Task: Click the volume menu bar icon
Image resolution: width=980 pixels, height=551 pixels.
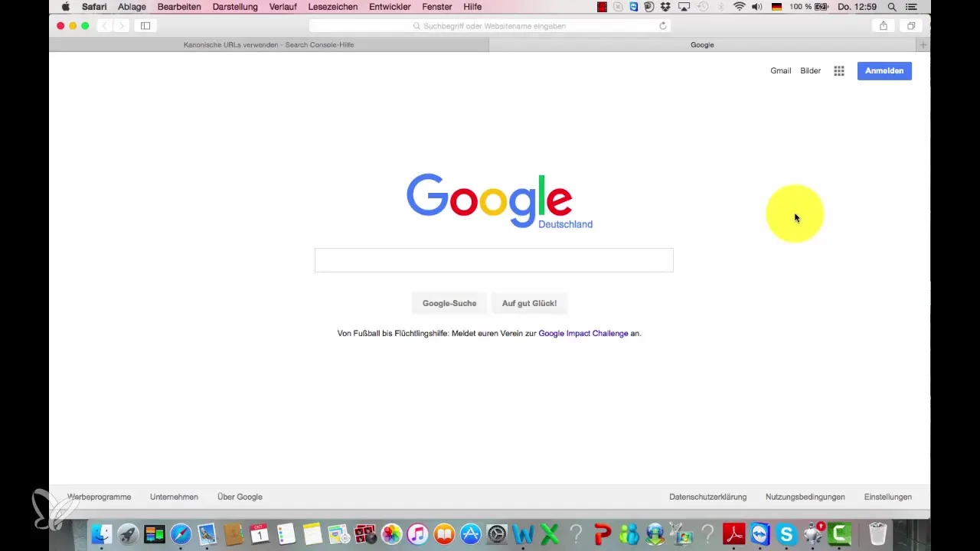Action: 757,7
